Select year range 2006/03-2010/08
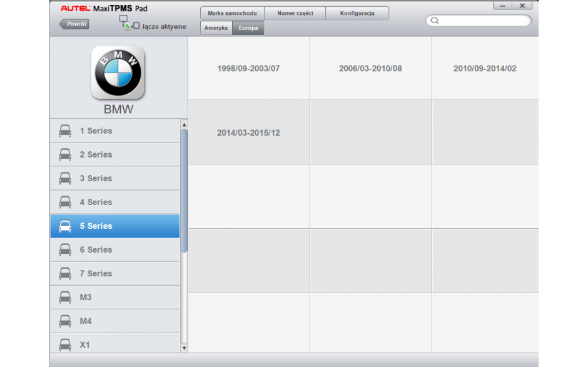 (371, 68)
